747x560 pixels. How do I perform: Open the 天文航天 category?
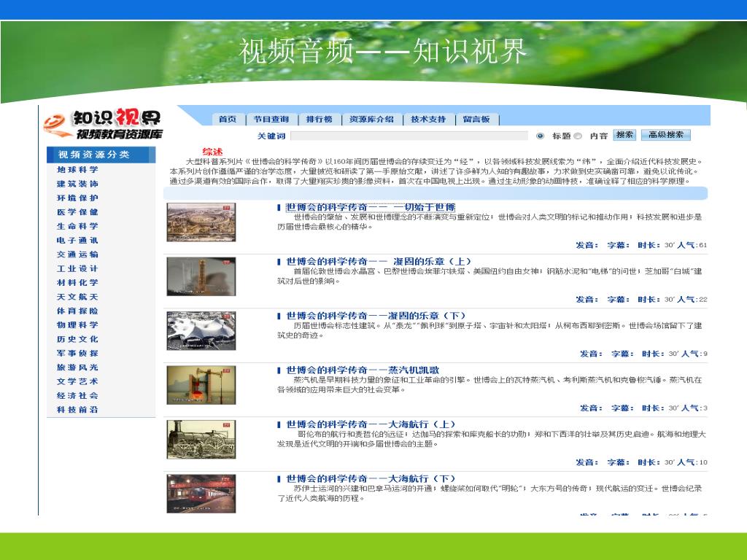pos(77,297)
